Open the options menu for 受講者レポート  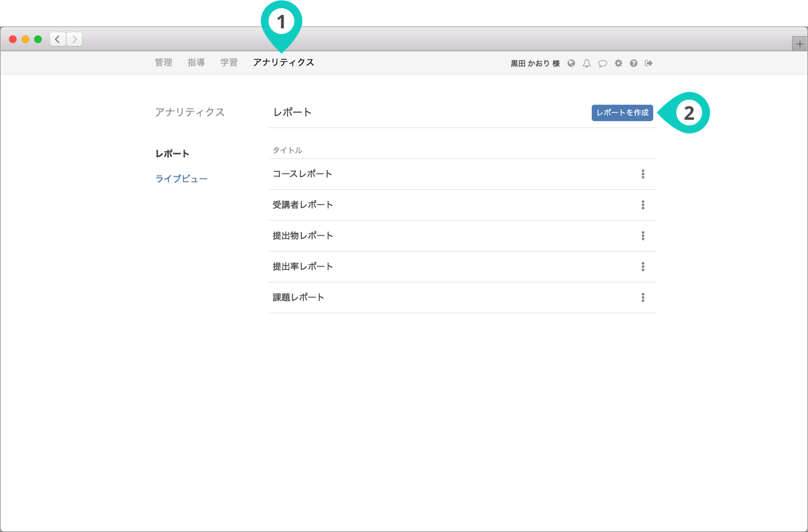coord(643,205)
